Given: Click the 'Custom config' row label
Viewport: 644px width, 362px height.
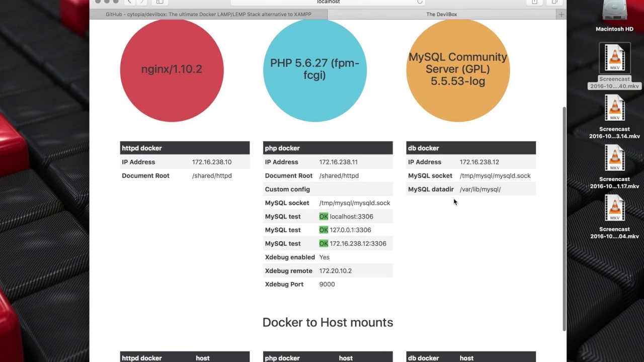Looking at the screenshot, I should coord(287,189).
